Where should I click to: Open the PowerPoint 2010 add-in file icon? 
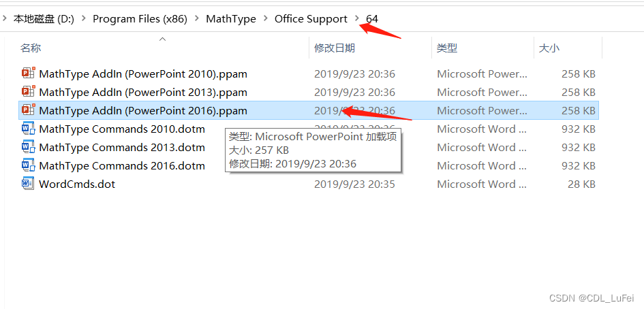pyautogui.click(x=29, y=73)
